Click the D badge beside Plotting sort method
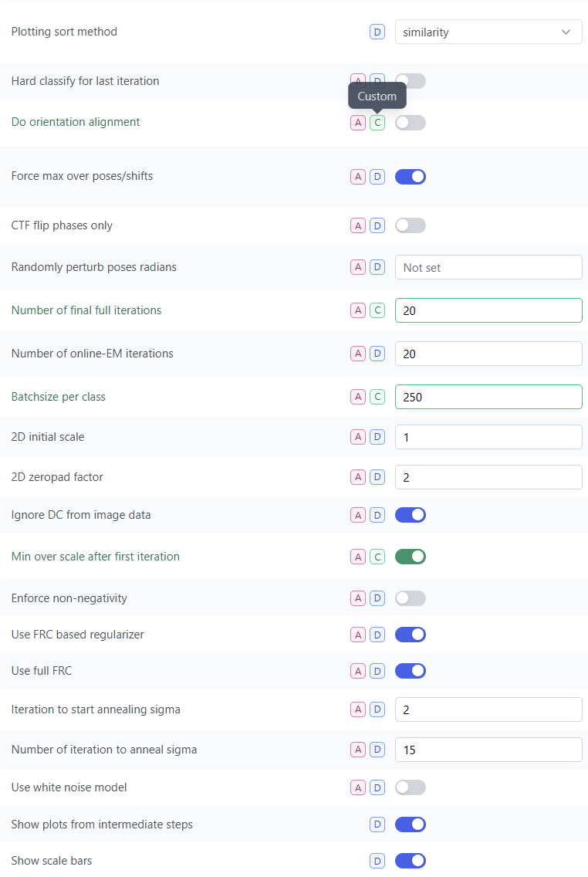 pyautogui.click(x=377, y=32)
